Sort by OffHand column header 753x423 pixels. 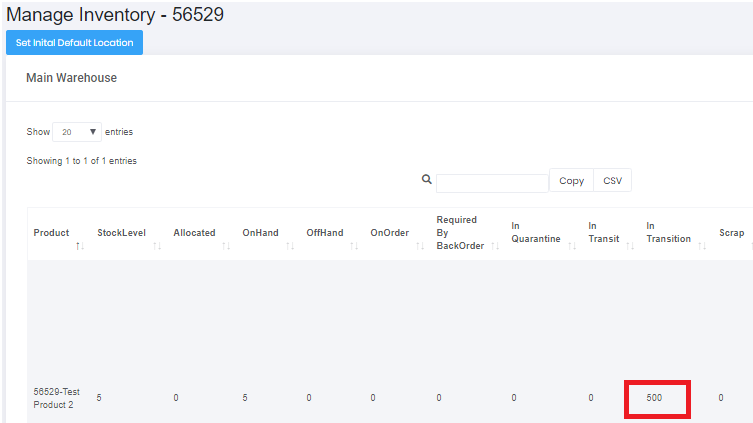pos(325,233)
